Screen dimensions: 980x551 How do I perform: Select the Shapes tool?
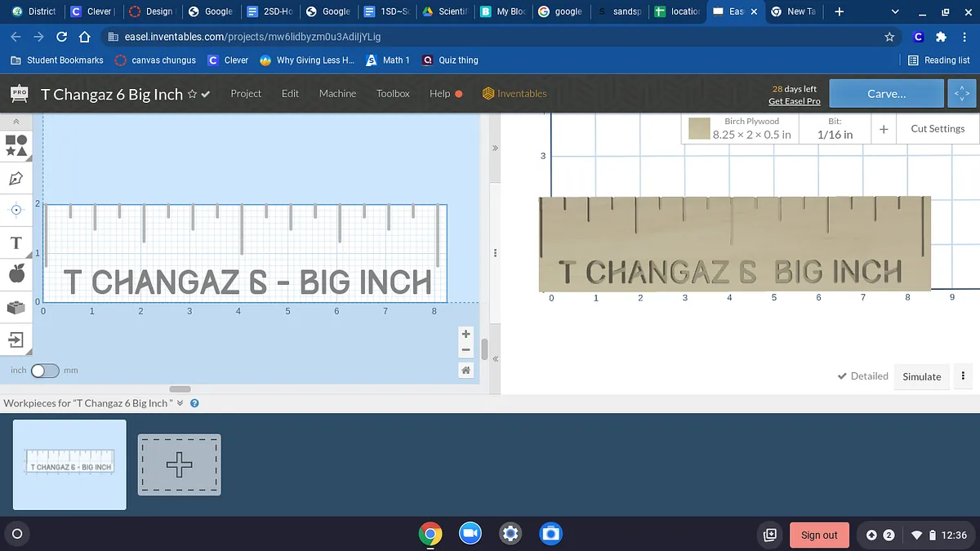[x=16, y=145]
